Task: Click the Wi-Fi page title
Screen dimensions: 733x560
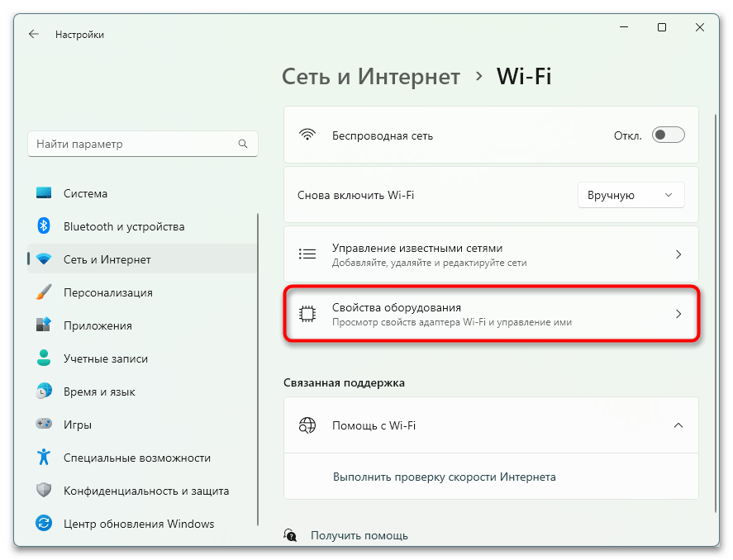Action: pyautogui.click(x=524, y=76)
